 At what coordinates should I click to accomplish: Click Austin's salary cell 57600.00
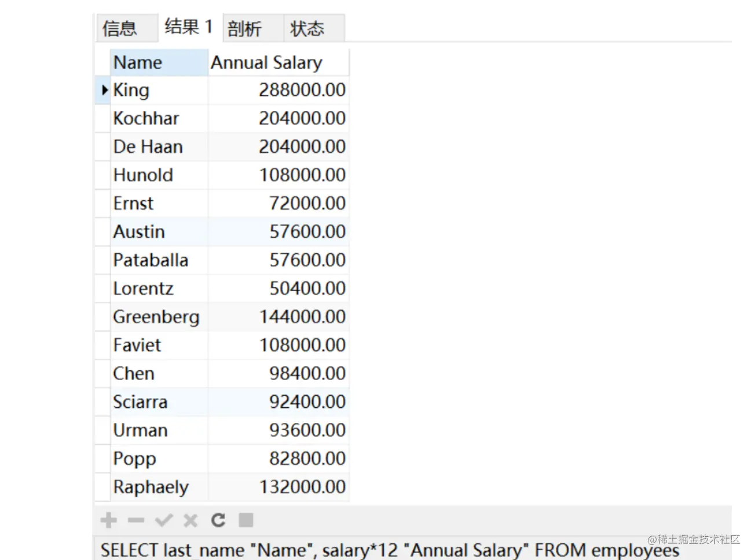click(278, 232)
